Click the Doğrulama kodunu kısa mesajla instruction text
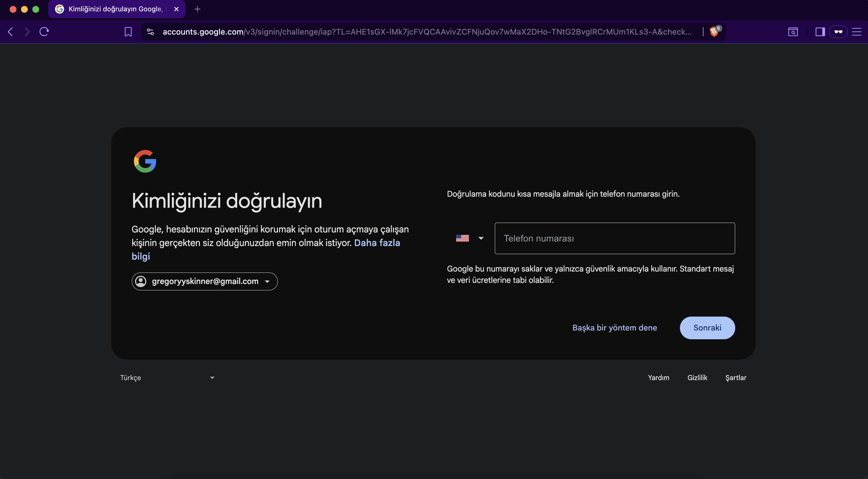Image resolution: width=868 pixels, height=479 pixels. click(x=563, y=194)
